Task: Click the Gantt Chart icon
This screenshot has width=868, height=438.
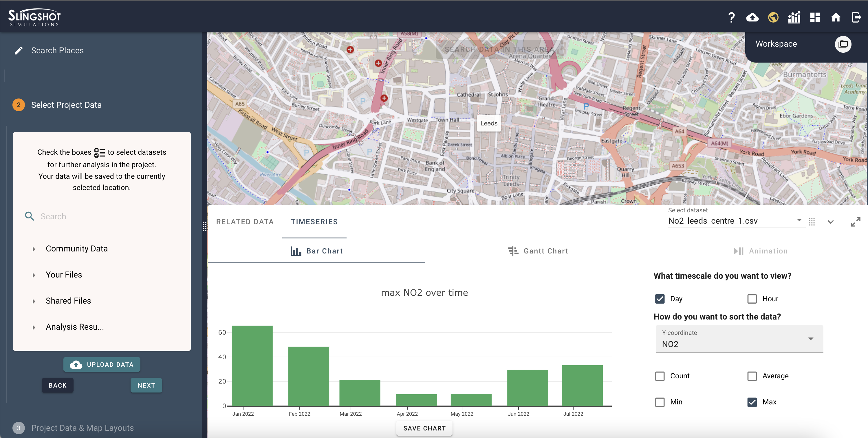Action: (513, 251)
